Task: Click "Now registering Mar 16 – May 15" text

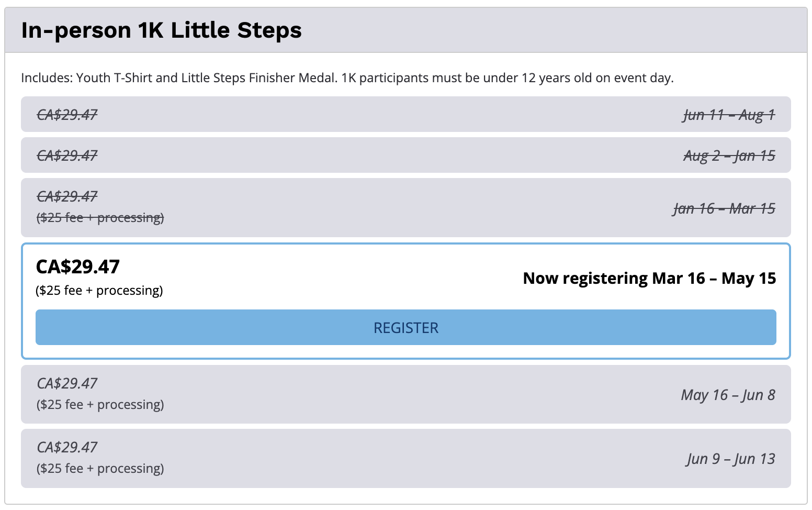Action: pos(649,278)
